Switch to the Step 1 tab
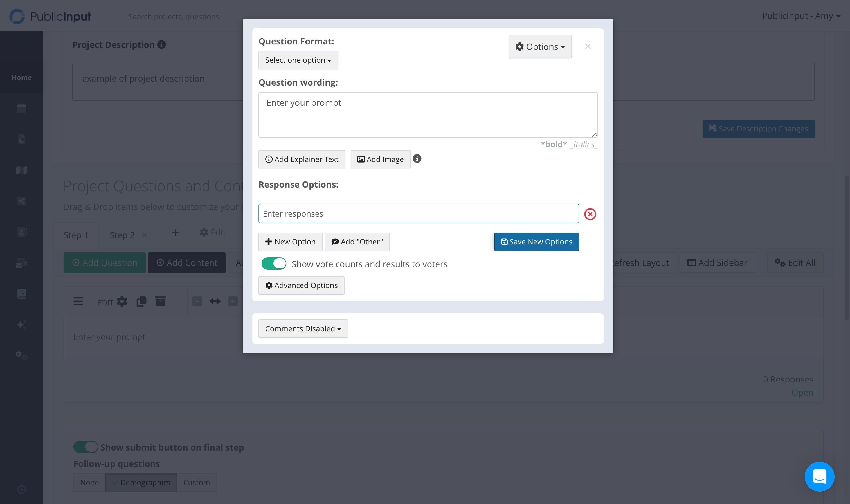This screenshot has width=850, height=504. (76, 235)
